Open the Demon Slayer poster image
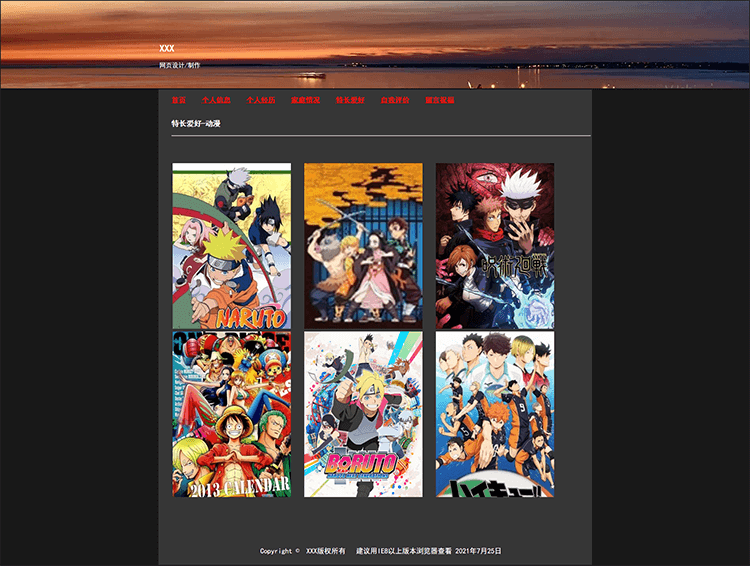Viewport: 750px width, 566px height. (364, 246)
